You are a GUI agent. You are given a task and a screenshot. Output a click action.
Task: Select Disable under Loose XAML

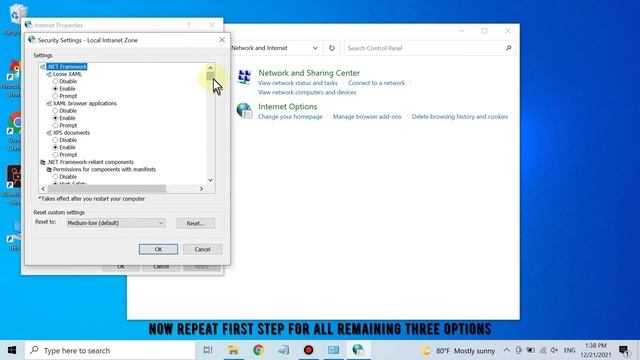56,81
